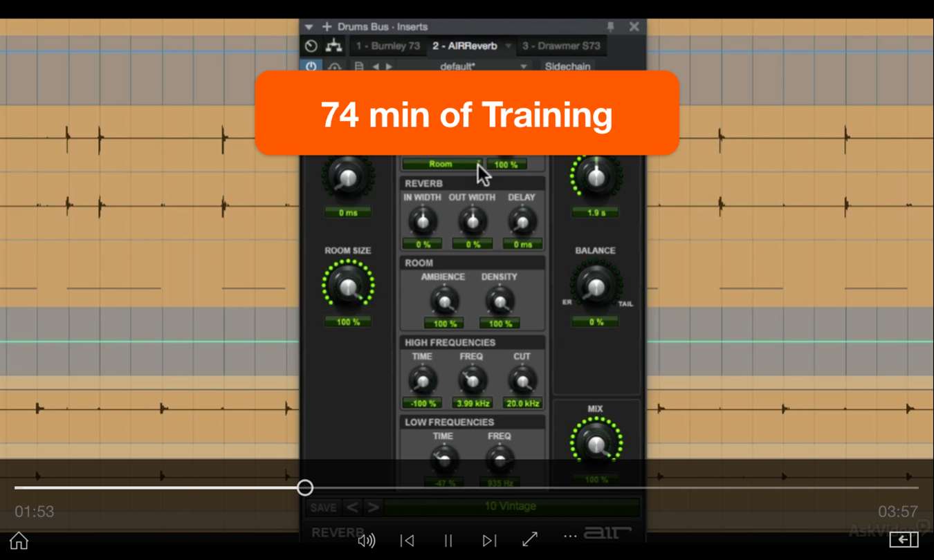Toggle the plugin power button
This screenshot has width=934, height=560.
311,67
